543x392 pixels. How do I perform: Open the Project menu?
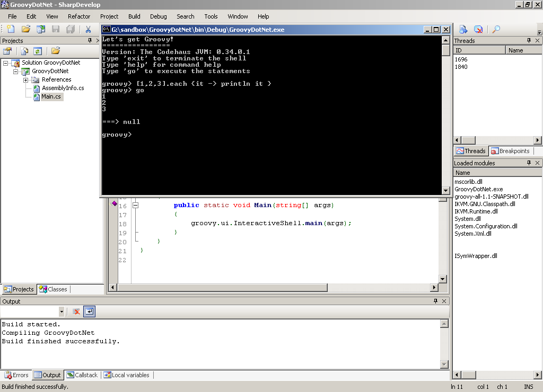[x=109, y=16]
